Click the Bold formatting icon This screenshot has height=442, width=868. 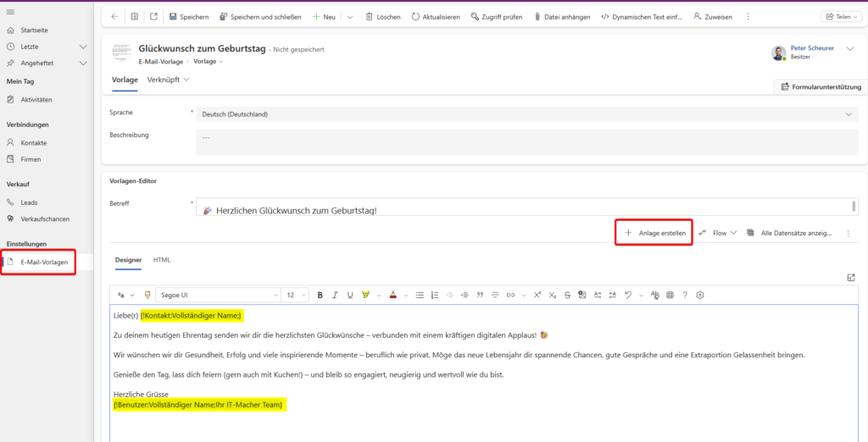tap(320, 296)
